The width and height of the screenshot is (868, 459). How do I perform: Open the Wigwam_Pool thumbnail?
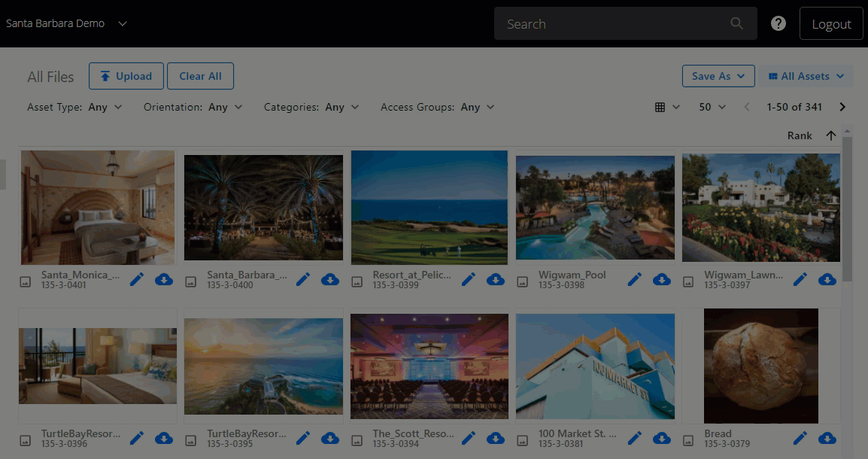click(595, 208)
